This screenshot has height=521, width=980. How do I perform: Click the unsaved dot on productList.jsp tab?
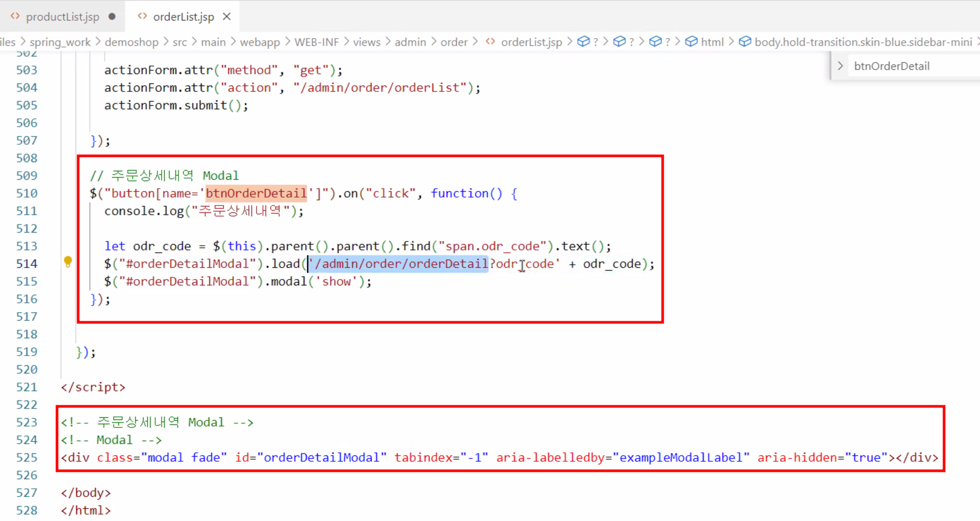pos(112,16)
